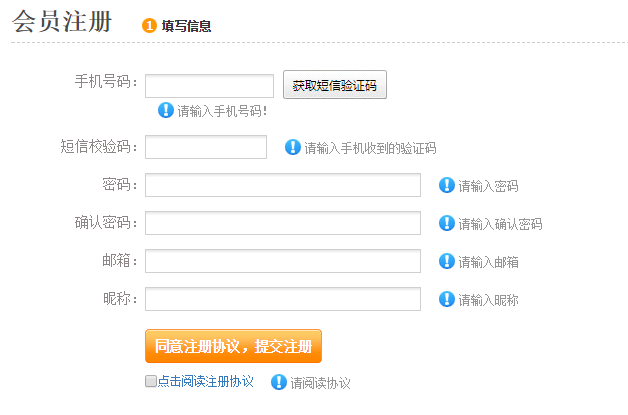The image size is (628, 415).
Task: Click the info icon beside 请输入手机号码
Action: (x=166, y=110)
